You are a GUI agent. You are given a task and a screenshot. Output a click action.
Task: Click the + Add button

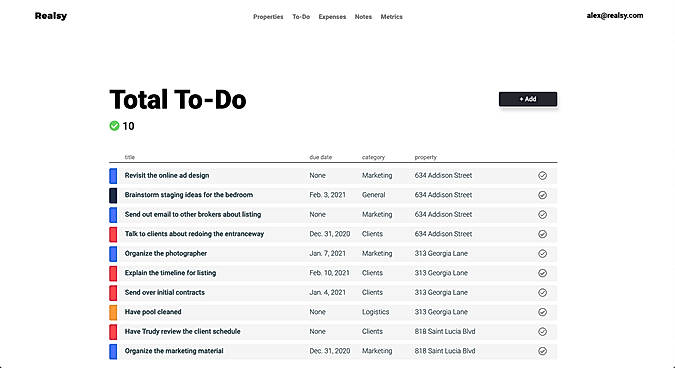[528, 99]
